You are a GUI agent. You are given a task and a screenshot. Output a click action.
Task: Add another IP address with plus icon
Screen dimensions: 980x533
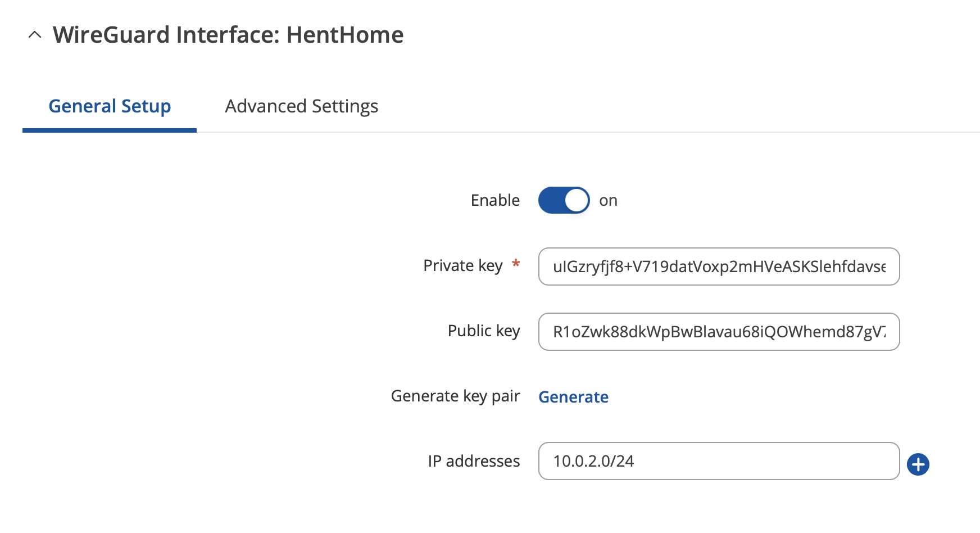pos(918,464)
